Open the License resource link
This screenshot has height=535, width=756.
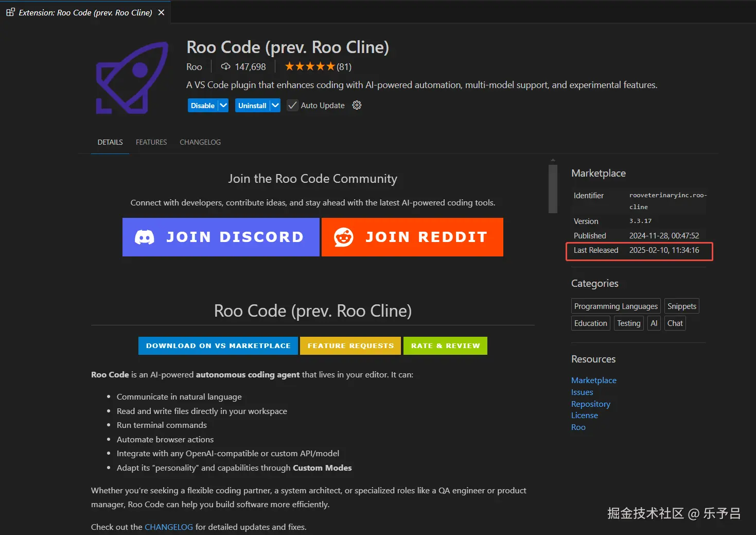pyautogui.click(x=585, y=415)
